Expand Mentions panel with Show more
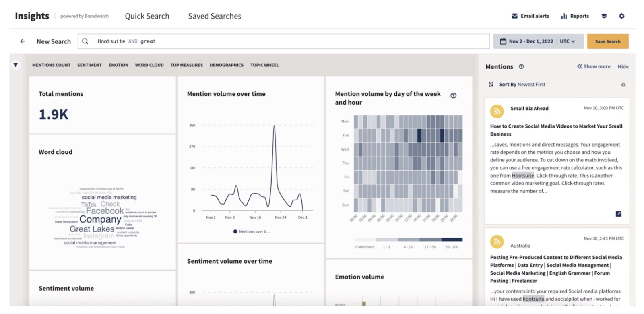Screen dimensions: 644x314 pos(594,66)
